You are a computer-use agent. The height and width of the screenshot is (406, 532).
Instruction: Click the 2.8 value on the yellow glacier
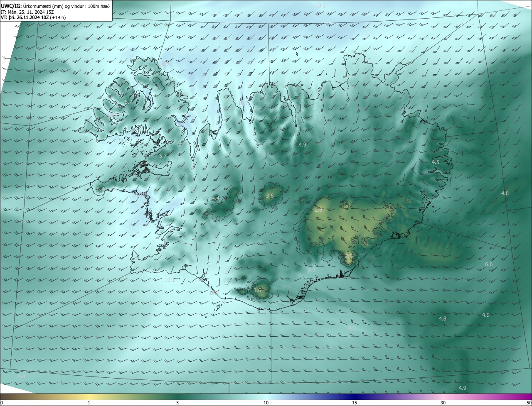[318, 210]
